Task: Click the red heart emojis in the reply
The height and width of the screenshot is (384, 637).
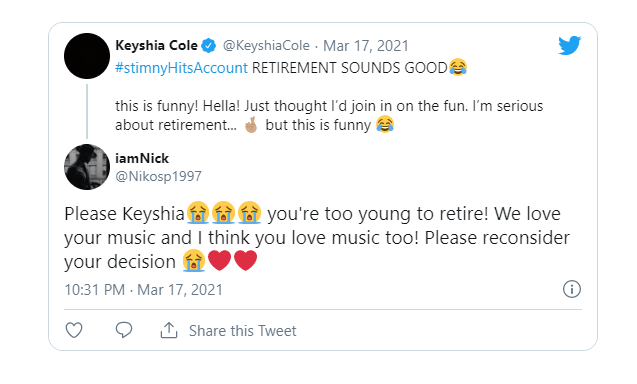Action: [x=232, y=260]
